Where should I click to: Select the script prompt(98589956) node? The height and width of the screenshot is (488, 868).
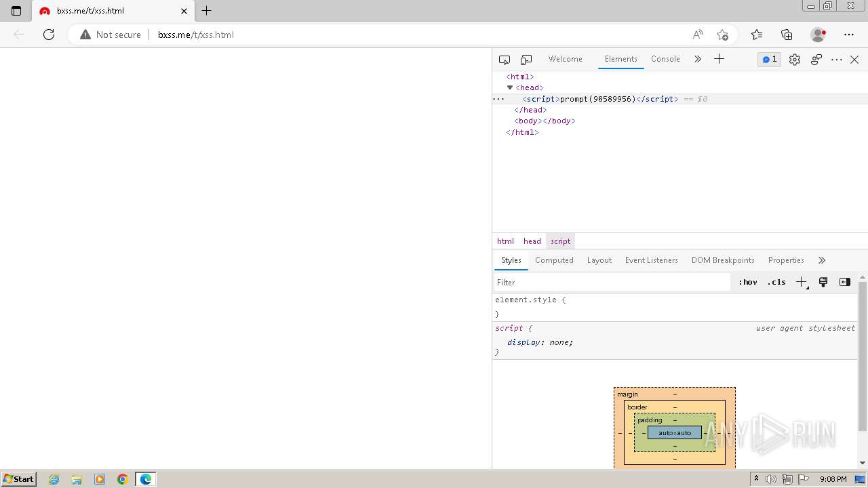coord(600,99)
